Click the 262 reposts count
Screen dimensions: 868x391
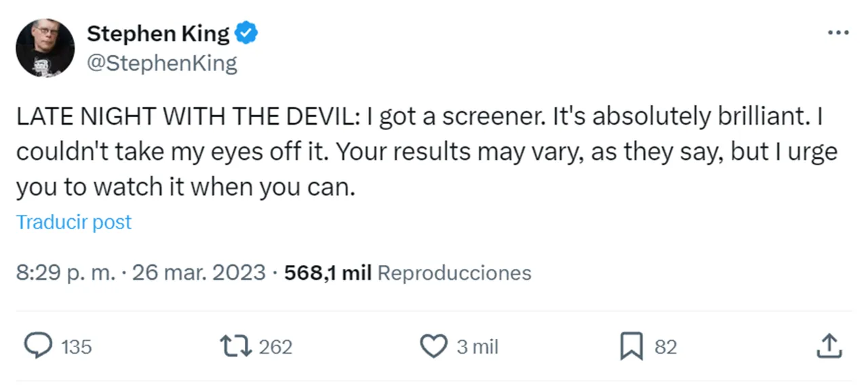(275, 347)
